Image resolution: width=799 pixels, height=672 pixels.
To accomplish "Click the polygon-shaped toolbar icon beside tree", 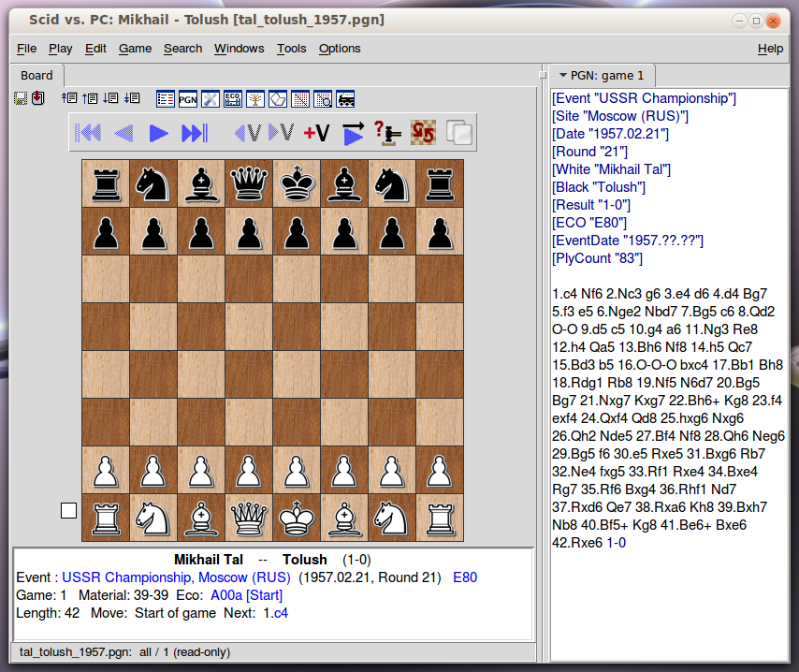I will (278, 99).
